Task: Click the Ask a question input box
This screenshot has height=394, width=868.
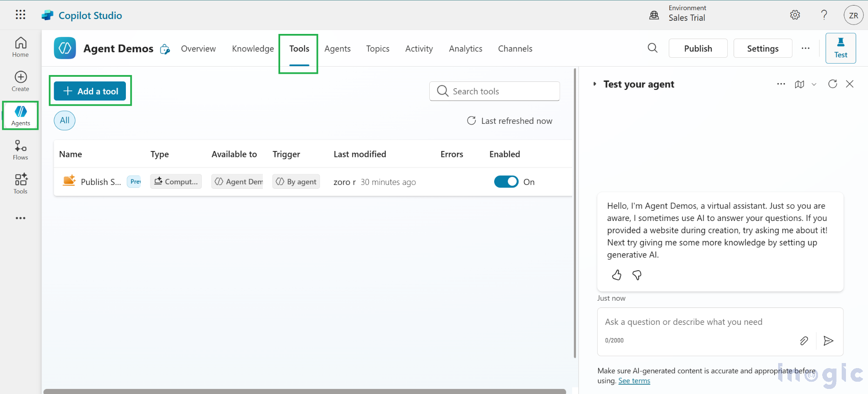Action: click(x=720, y=322)
